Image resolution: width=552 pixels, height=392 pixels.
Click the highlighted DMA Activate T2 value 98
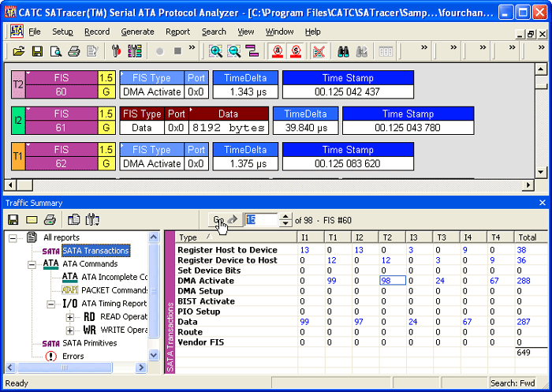coord(393,281)
